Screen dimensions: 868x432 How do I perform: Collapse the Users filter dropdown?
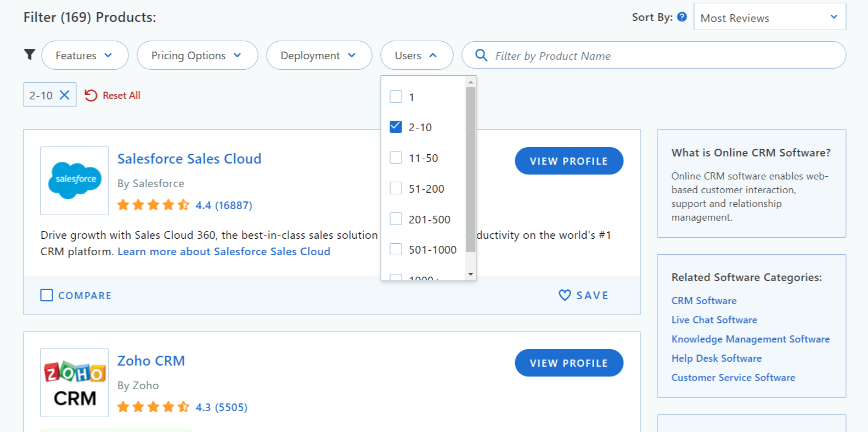[416, 55]
